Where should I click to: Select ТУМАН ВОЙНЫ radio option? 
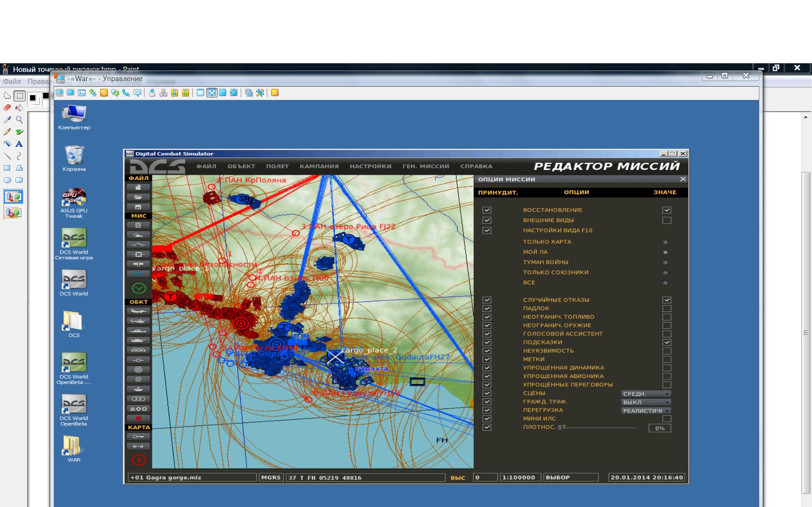665,262
